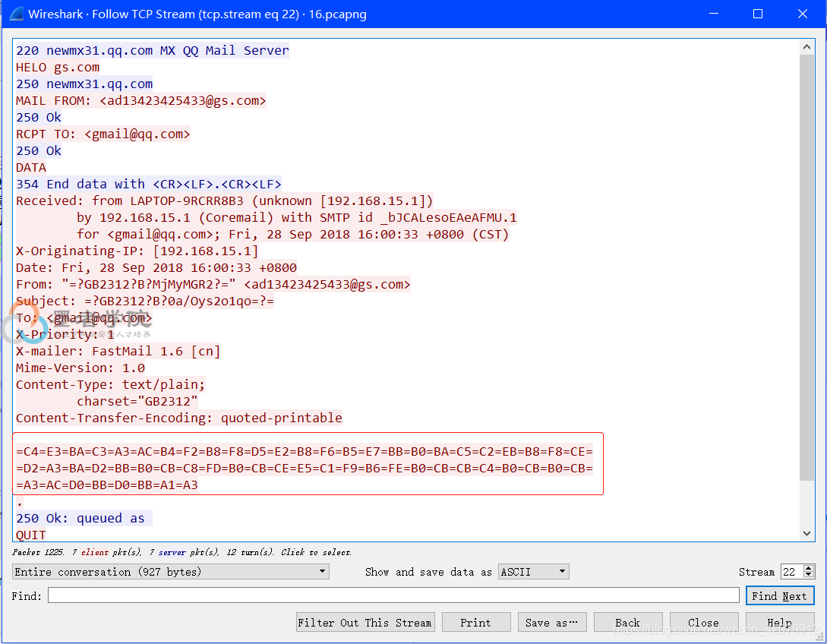Click the Stream number field showing 22

792,572
